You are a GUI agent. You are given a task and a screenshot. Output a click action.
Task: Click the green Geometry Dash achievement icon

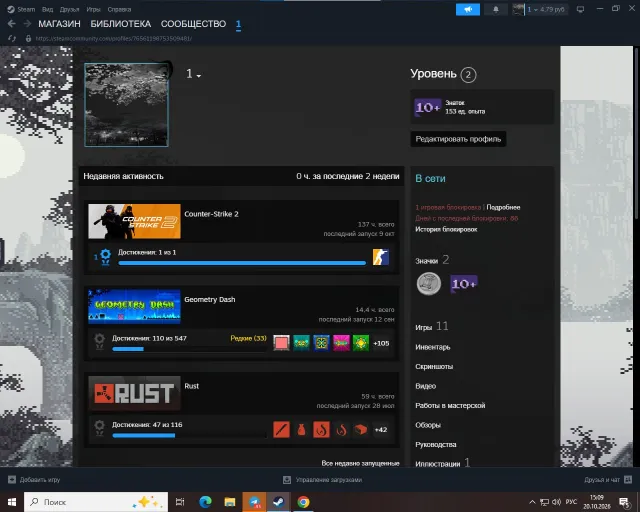(x=361, y=343)
